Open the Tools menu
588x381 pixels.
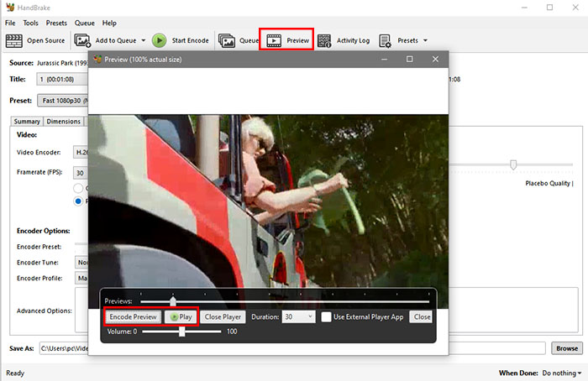[30, 23]
